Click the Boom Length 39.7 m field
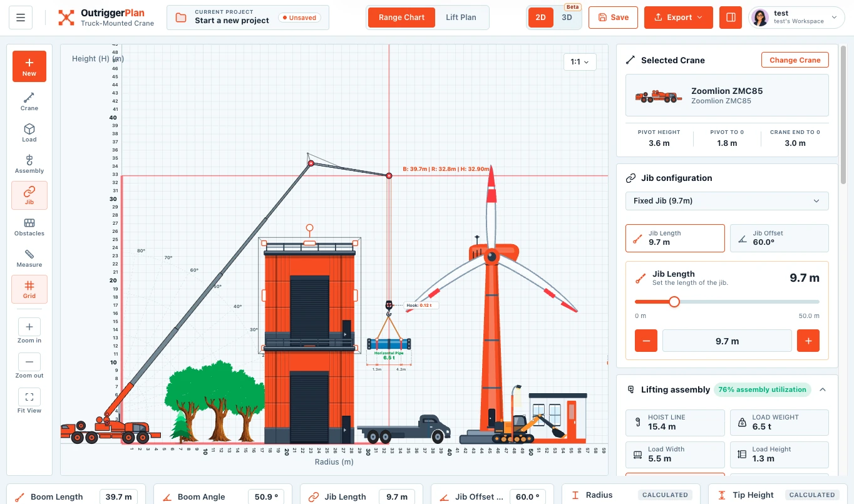 [118, 497]
